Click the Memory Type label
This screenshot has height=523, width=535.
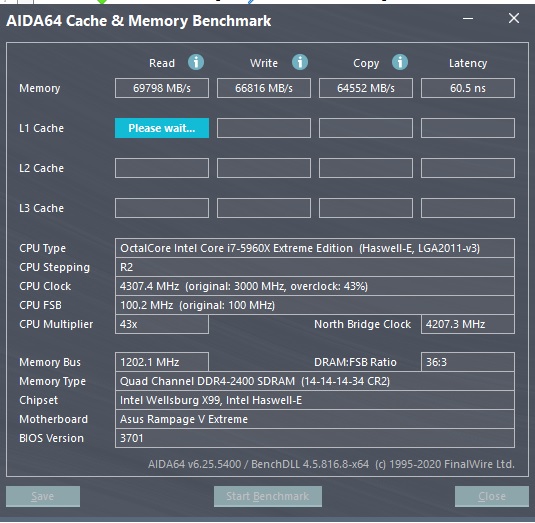(x=52, y=381)
